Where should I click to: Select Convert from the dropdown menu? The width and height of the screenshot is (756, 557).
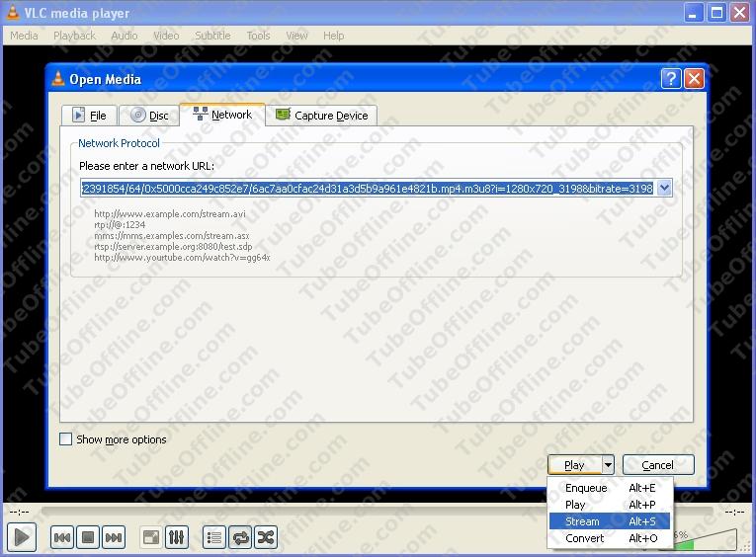tap(610, 538)
